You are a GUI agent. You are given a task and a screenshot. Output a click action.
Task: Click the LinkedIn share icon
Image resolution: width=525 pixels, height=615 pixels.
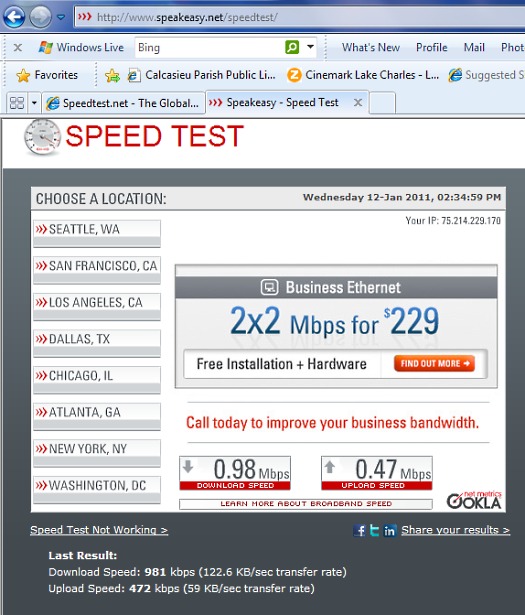pos(389,531)
